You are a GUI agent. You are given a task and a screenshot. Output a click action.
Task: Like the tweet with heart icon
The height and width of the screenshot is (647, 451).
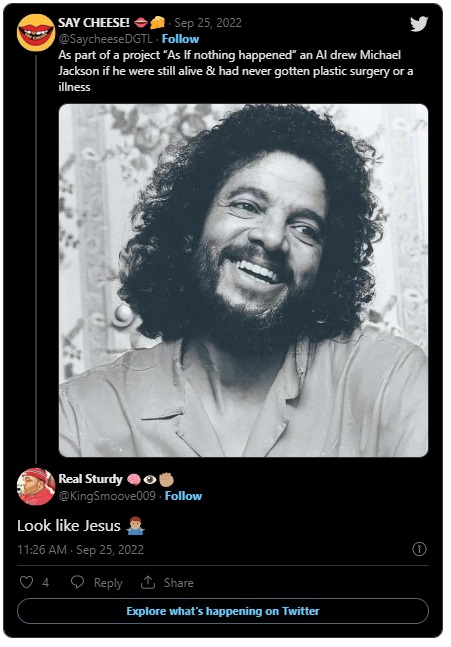point(26,582)
